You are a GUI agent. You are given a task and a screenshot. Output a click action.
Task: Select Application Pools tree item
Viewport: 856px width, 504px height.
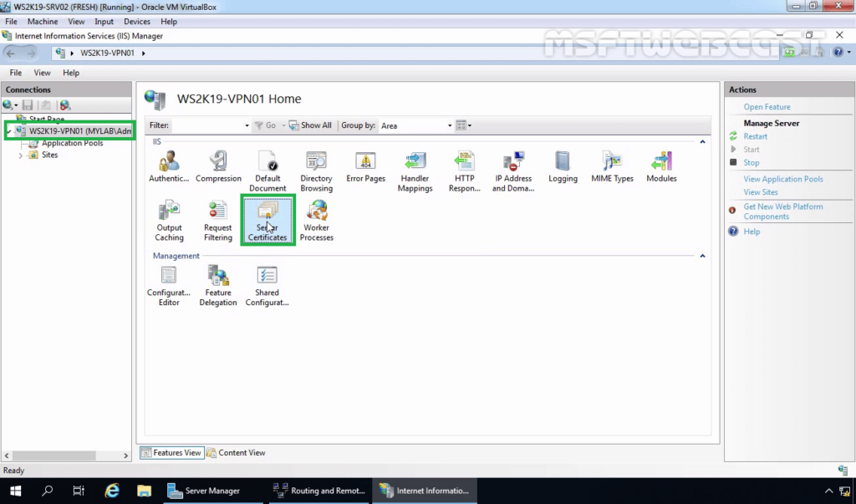(72, 143)
